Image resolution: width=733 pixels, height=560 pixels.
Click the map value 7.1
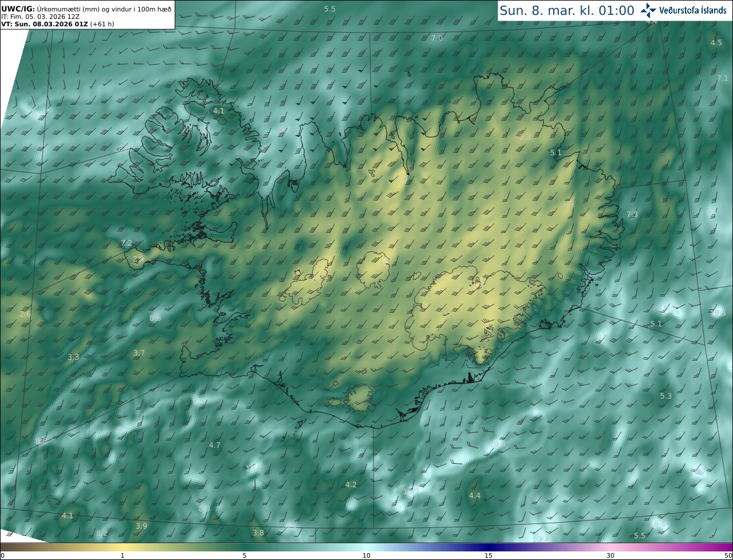click(723, 78)
